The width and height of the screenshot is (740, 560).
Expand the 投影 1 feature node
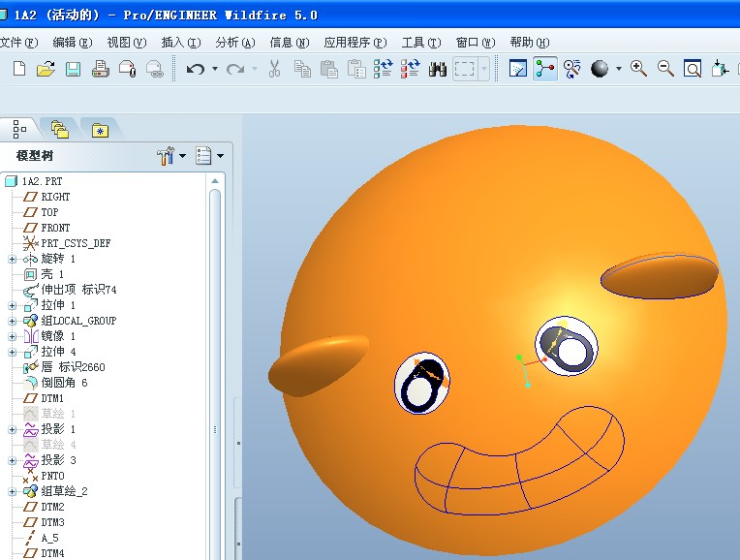tap(13, 429)
